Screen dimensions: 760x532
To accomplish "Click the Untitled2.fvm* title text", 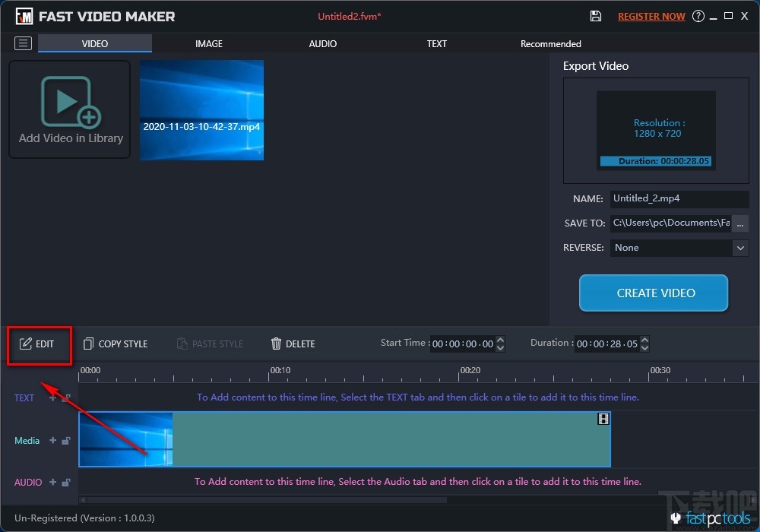I will (350, 17).
